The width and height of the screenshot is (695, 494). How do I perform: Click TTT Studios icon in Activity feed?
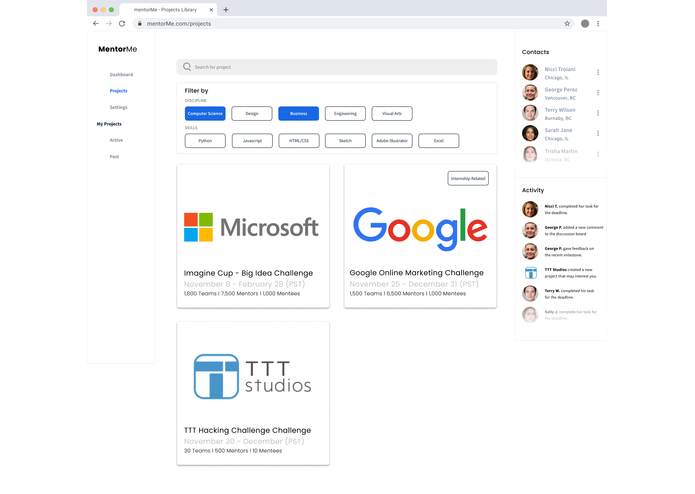point(531,272)
